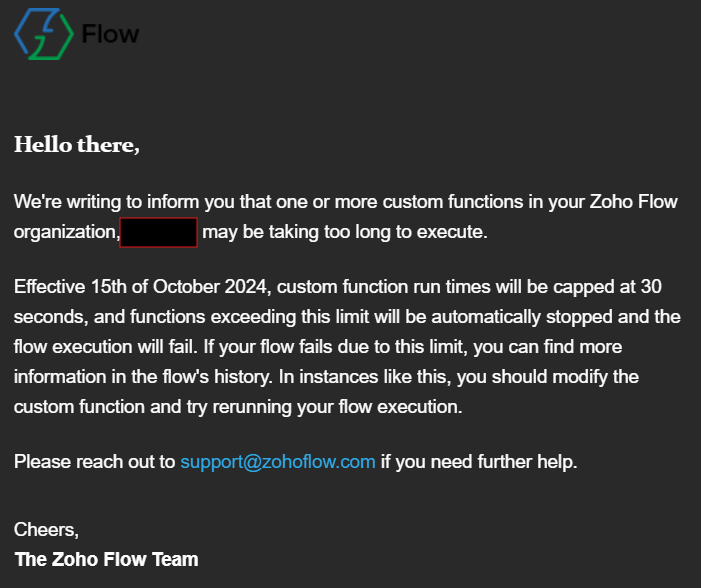Screen dimensions: 701x588
Task: Click the line starting "We're writing to inform"
Action: [x=346, y=202]
